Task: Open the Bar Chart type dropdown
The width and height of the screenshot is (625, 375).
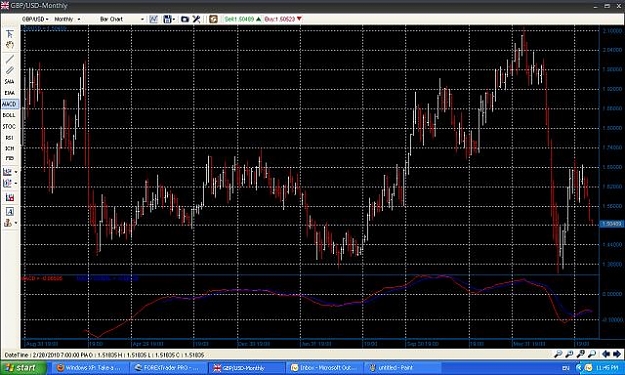Action: (122, 19)
